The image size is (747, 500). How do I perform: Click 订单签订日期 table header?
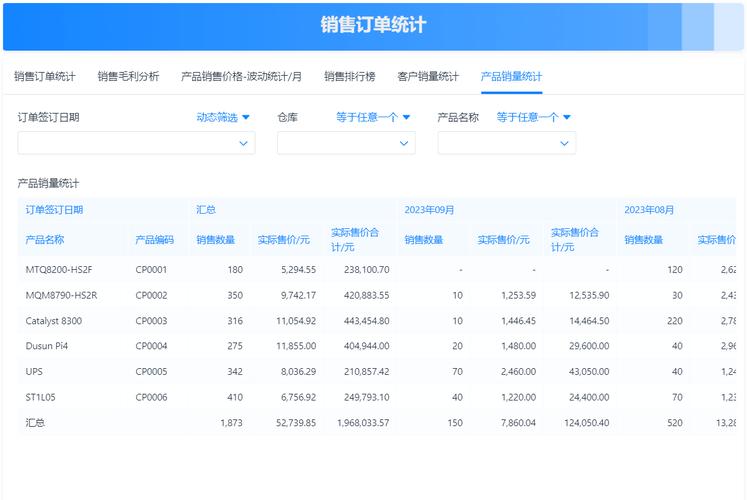point(54,210)
